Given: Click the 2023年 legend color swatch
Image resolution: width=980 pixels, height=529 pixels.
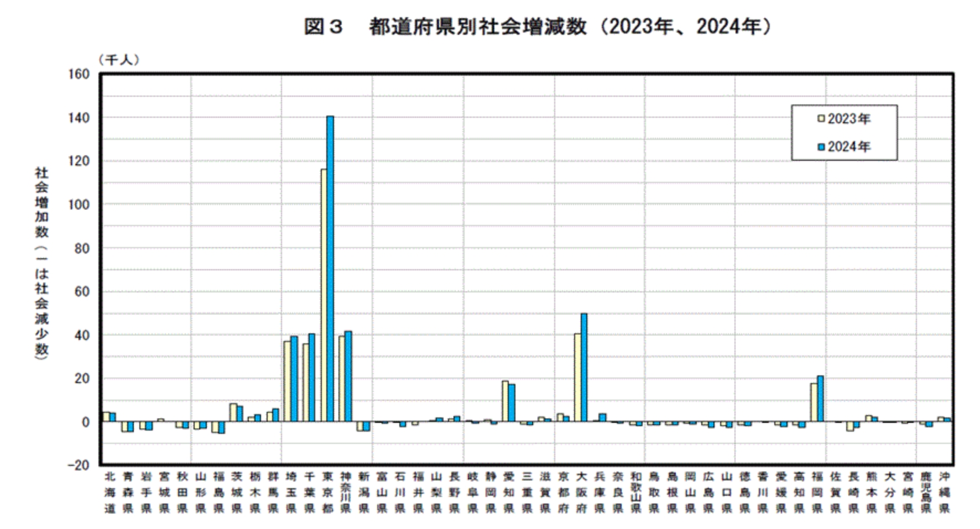Looking at the screenshot, I should coord(821,119).
